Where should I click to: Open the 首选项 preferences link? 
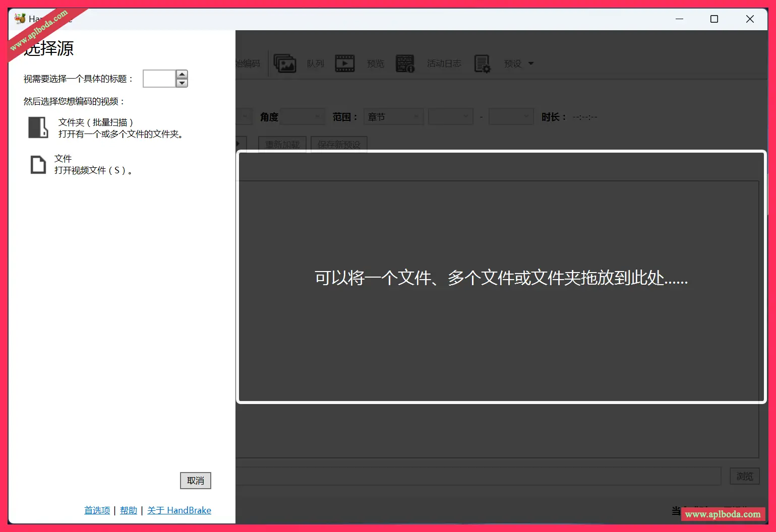(97, 510)
